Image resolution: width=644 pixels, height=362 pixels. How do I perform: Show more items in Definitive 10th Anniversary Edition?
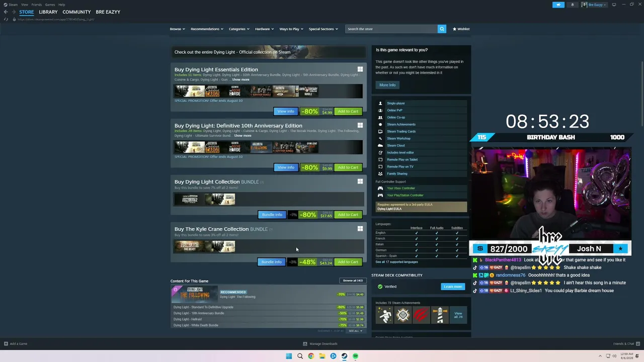click(243, 136)
